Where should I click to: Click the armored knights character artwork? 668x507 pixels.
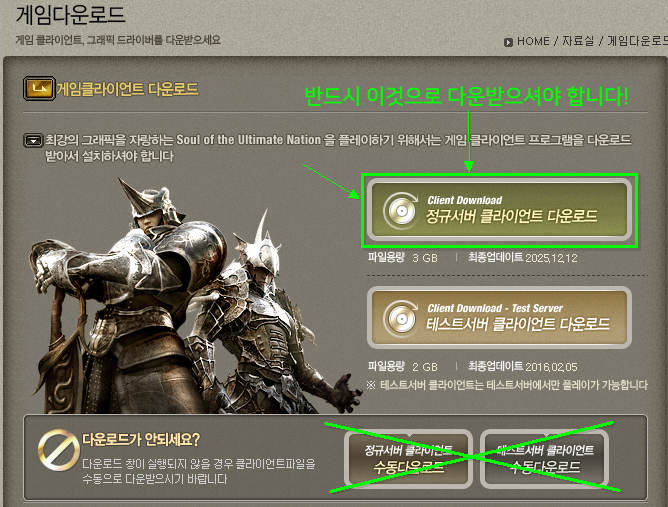coord(192,298)
